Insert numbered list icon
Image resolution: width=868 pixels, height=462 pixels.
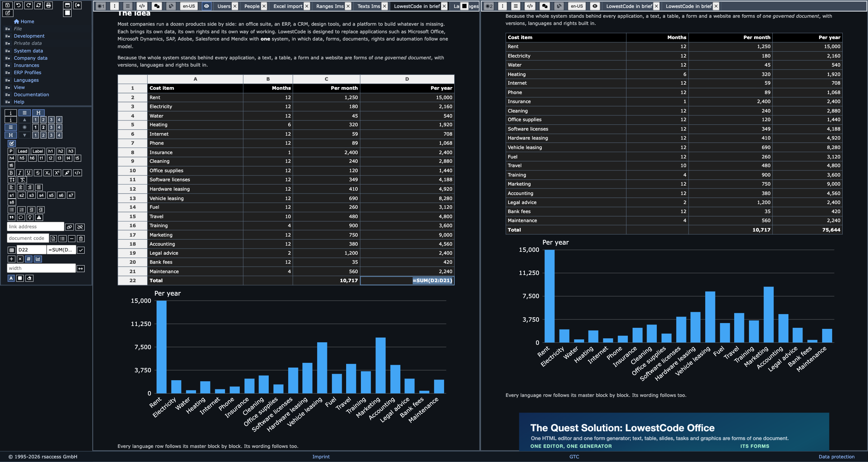click(x=21, y=209)
